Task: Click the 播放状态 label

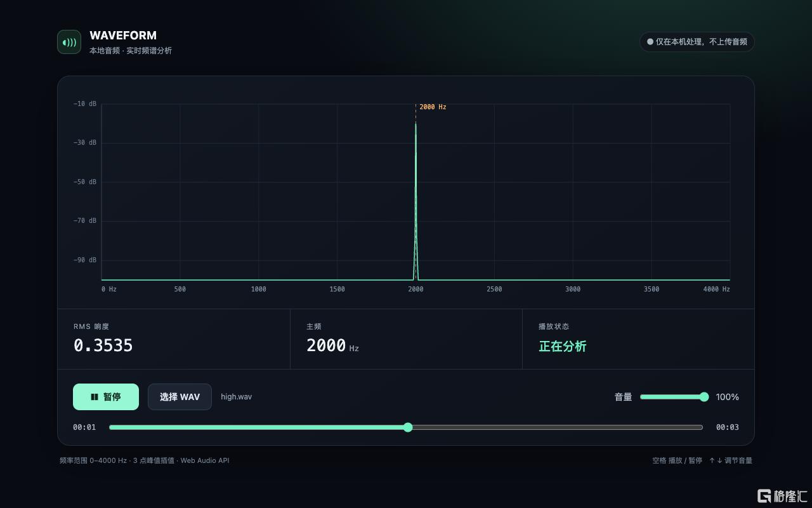Action: pyautogui.click(x=554, y=326)
